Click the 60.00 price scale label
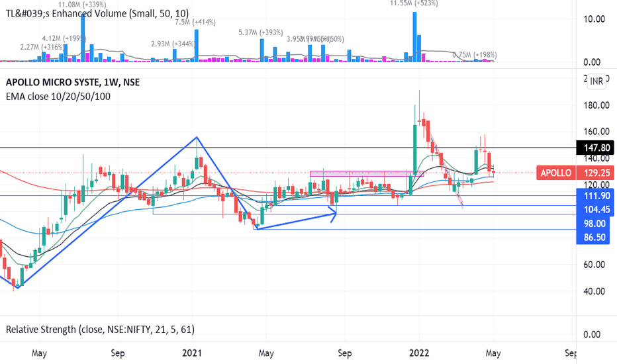Viewport: 617px width, 364px height. coord(594,265)
